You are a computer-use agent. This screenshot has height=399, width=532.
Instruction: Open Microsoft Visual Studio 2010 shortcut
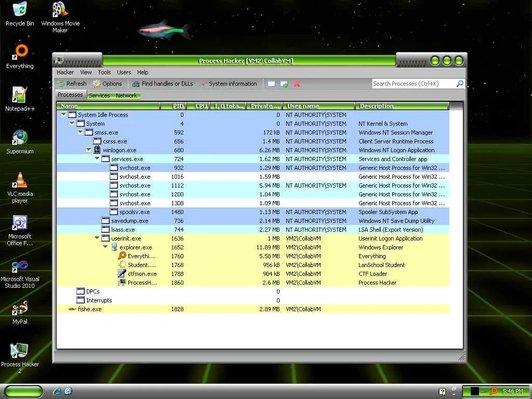click(20, 273)
